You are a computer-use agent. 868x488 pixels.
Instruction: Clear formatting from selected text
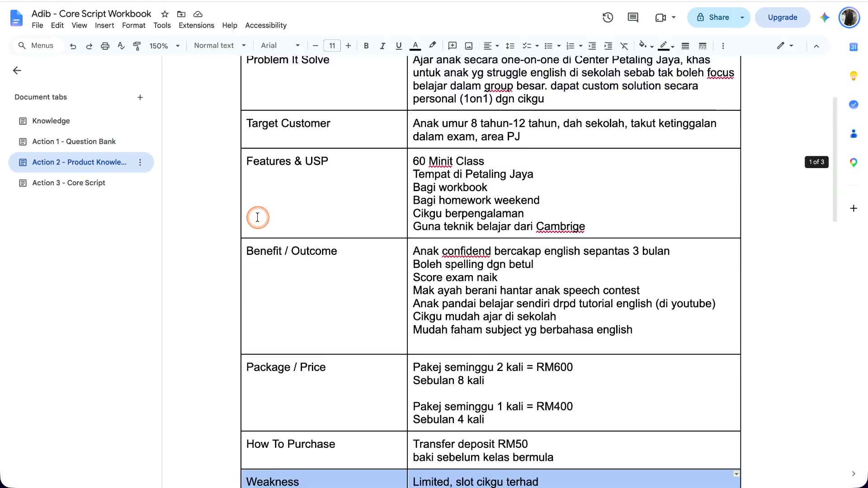(624, 46)
